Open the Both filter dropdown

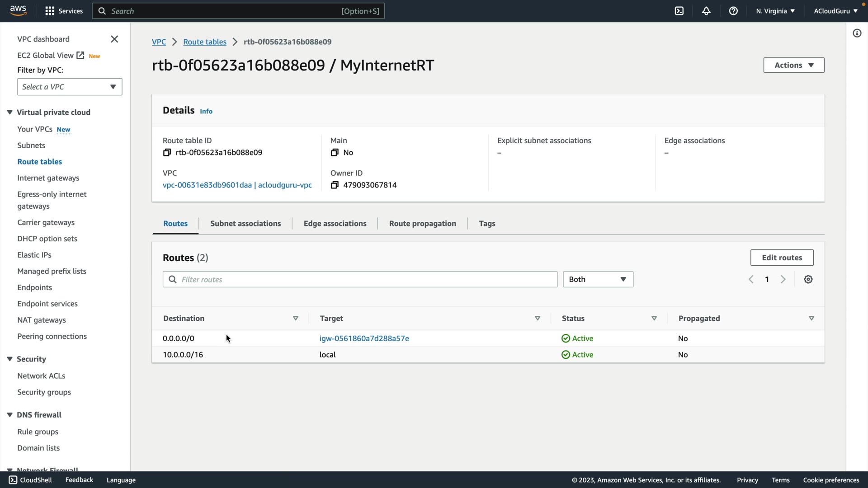(x=598, y=280)
